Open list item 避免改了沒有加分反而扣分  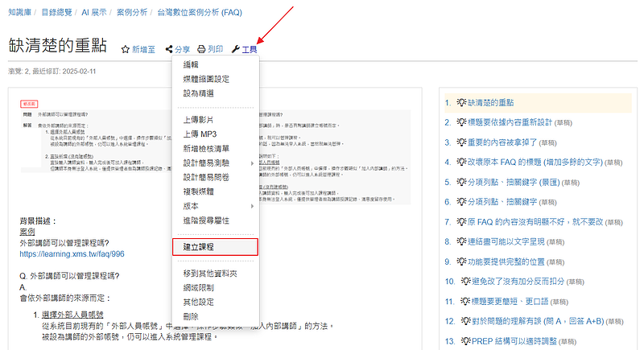click(x=516, y=281)
